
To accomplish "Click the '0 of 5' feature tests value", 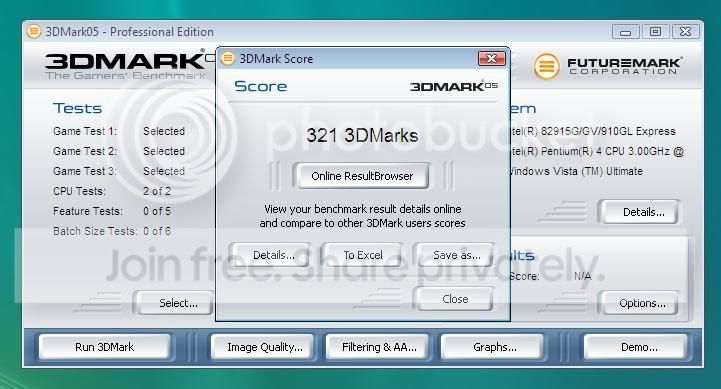I will click(x=157, y=211).
